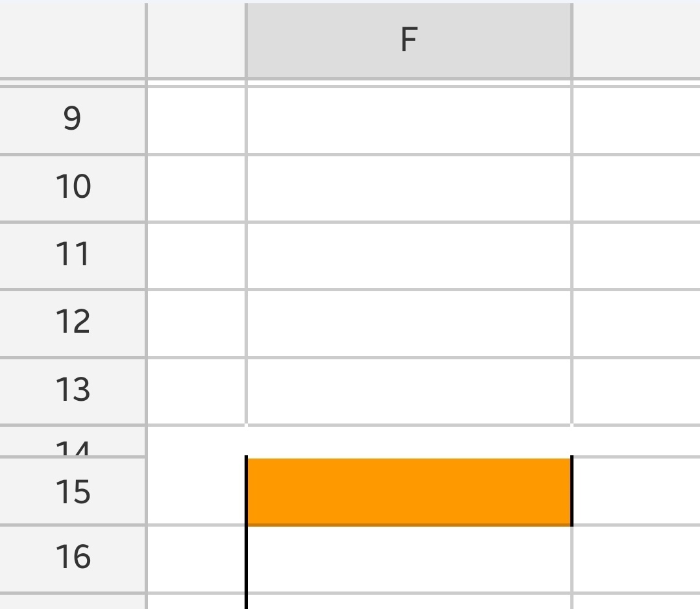Click cell F12
This screenshot has width=700, height=609.
(409, 324)
